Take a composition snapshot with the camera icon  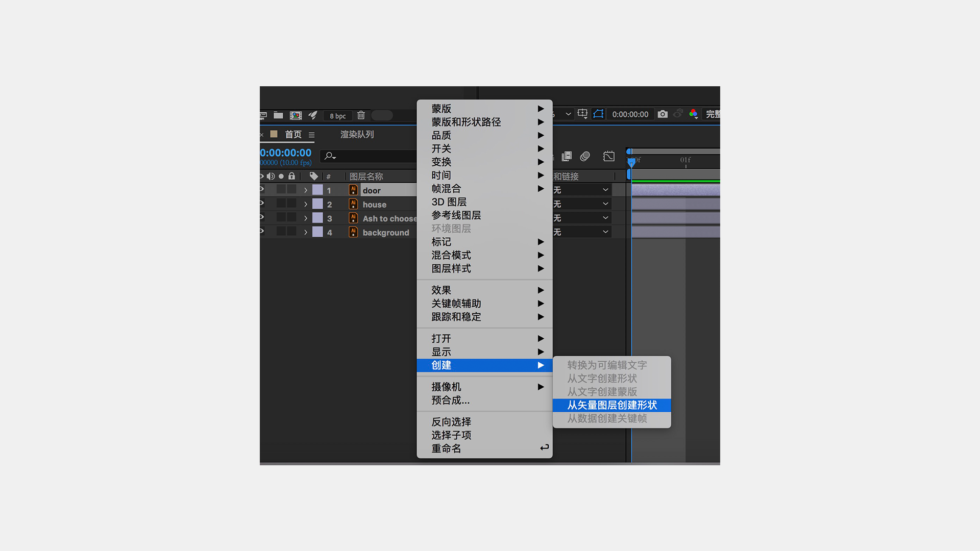663,114
